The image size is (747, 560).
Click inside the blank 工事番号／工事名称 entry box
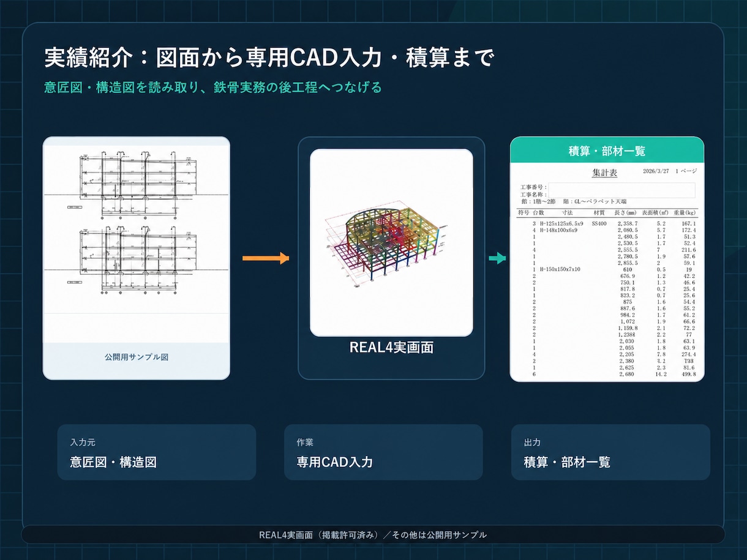coord(621,190)
